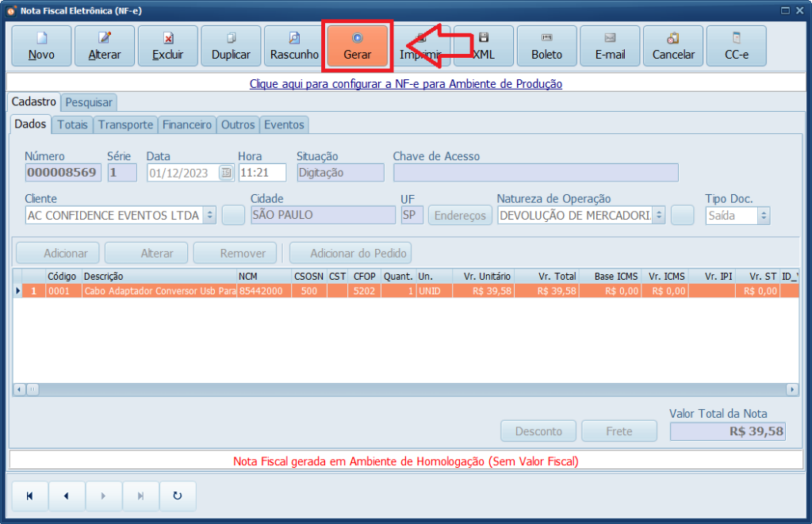Image resolution: width=812 pixels, height=524 pixels.
Task: Click the Novo toolbar button
Action: (x=41, y=46)
